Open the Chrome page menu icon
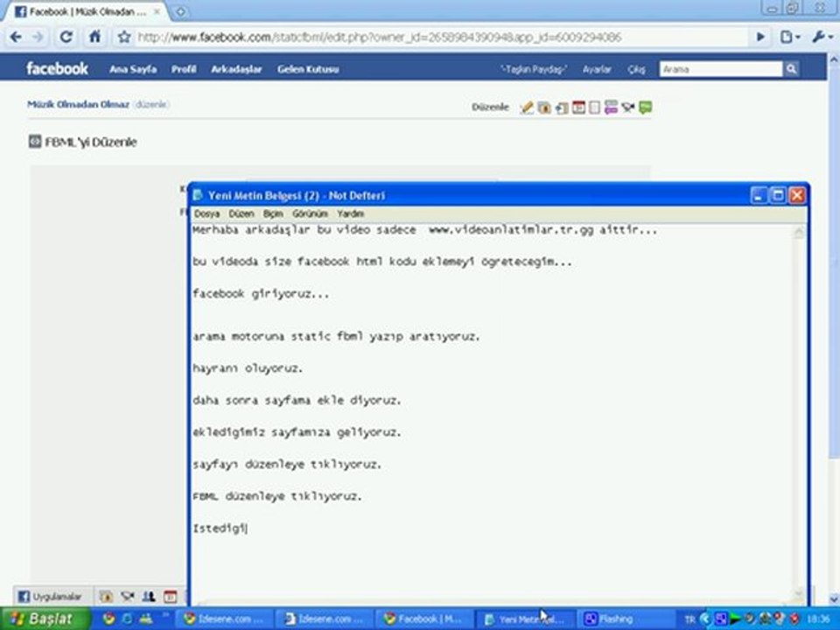840x630 pixels. (x=789, y=37)
